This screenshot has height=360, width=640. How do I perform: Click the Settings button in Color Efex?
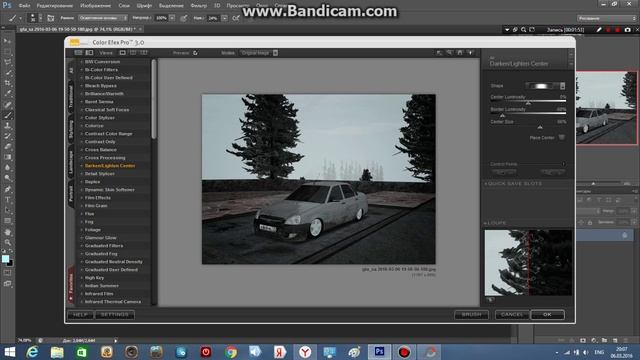[114, 314]
